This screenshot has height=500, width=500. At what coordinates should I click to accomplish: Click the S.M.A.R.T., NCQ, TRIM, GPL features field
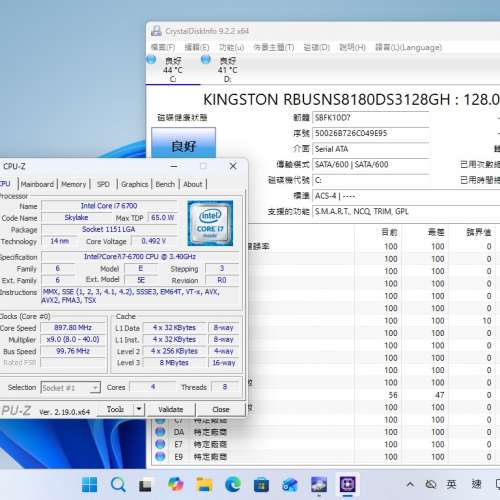[x=406, y=211]
